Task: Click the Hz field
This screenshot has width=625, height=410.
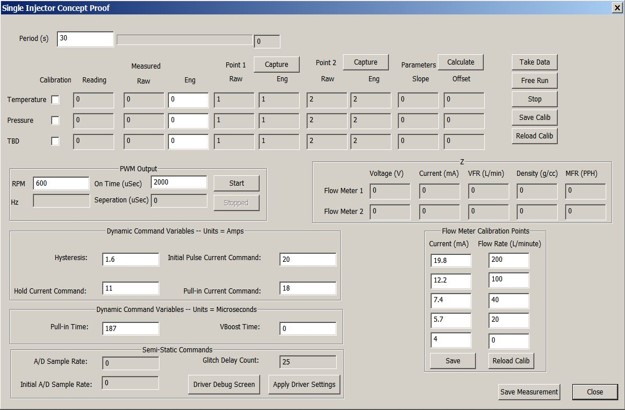Action: pyautogui.click(x=61, y=201)
